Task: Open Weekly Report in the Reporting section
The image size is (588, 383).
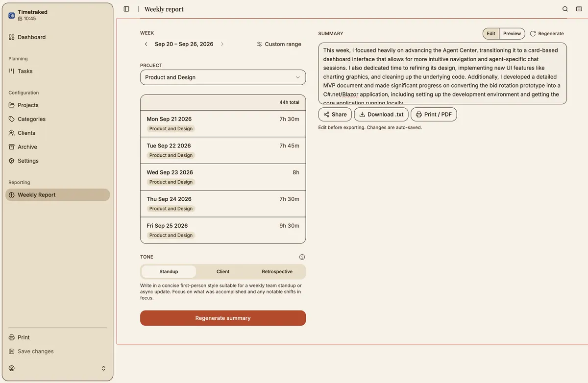Action: tap(57, 195)
